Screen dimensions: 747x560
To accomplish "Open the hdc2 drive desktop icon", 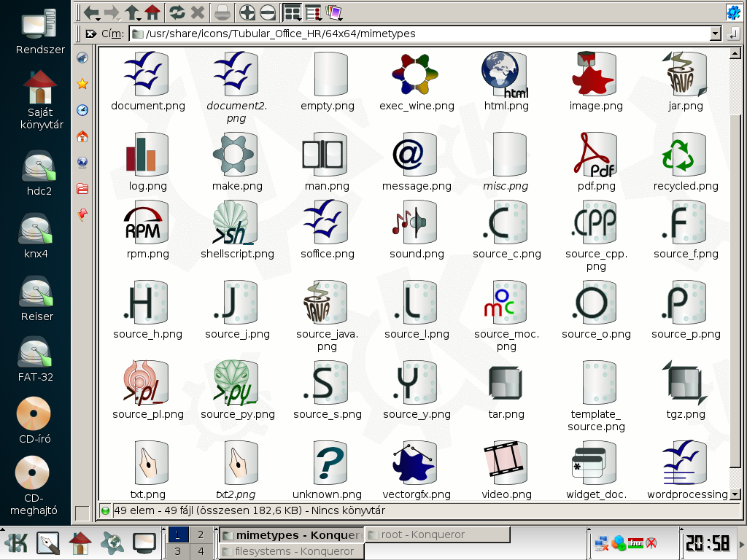I will [x=39, y=173].
